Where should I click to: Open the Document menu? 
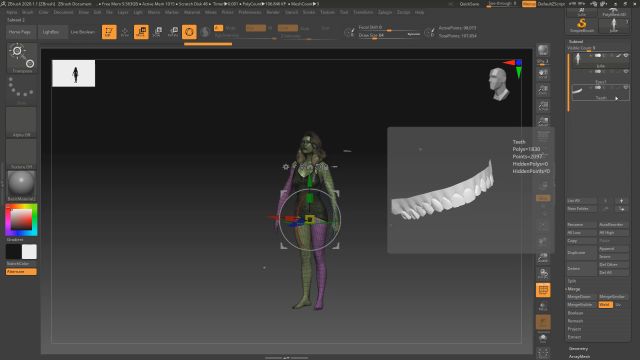coord(63,12)
